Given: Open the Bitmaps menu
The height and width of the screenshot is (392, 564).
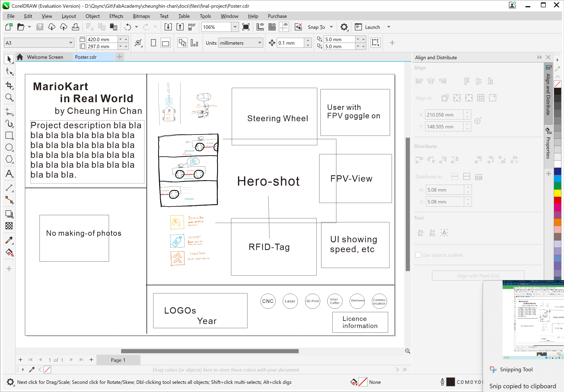Looking at the screenshot, I should (141, 16).
